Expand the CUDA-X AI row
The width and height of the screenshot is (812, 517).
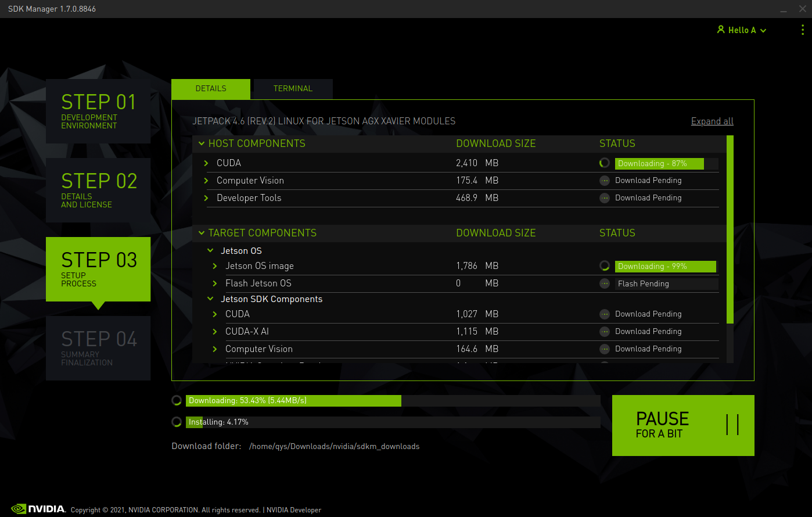coord(215,332)
